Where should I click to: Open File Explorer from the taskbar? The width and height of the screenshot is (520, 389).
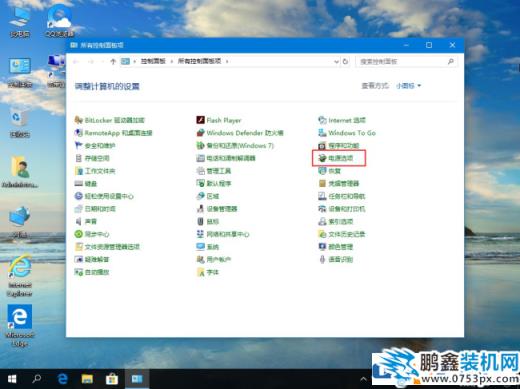87,379
